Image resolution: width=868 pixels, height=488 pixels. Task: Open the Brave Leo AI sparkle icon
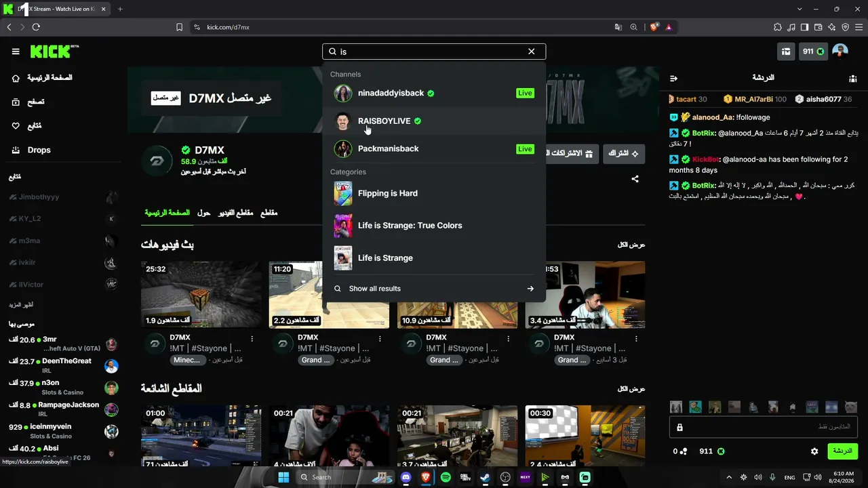(832, 27)
